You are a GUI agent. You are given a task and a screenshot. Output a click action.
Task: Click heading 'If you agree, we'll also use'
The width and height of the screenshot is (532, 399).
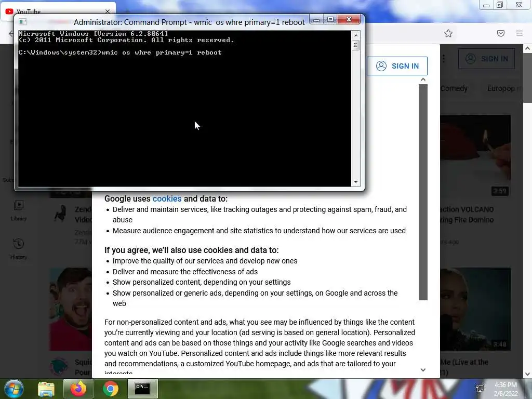pyautogui.click(x=191, y=250)
